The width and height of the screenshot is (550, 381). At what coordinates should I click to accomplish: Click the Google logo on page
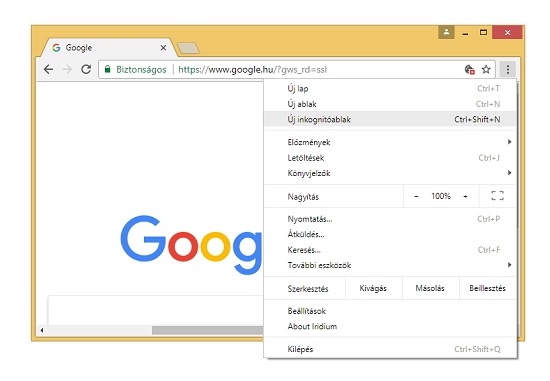[x=191, y=244]
